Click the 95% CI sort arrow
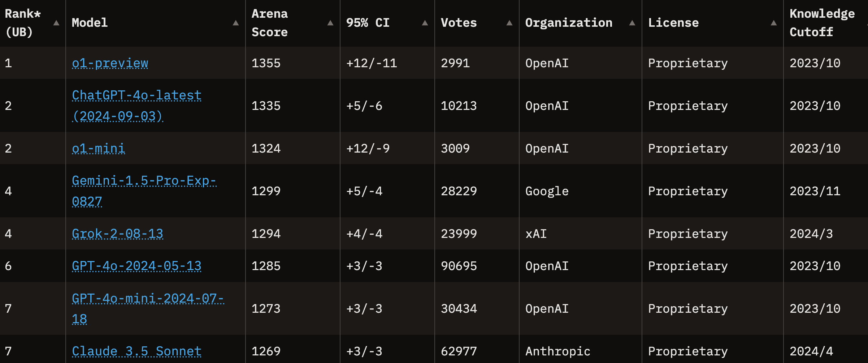The image size is (868, 363). tap(425, 23)
